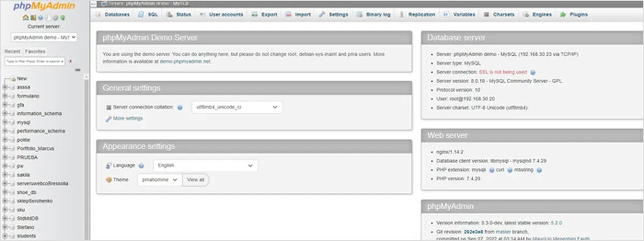This screenshot has height=241, width=644.
Task: Click the asssa database icon
Action: coord(12,87)
